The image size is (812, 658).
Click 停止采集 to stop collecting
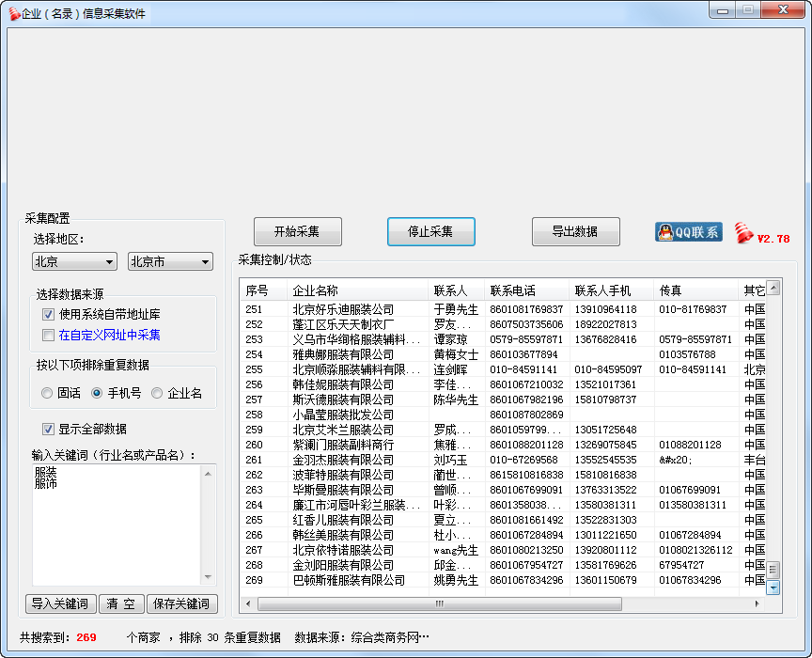coord(430,231)
